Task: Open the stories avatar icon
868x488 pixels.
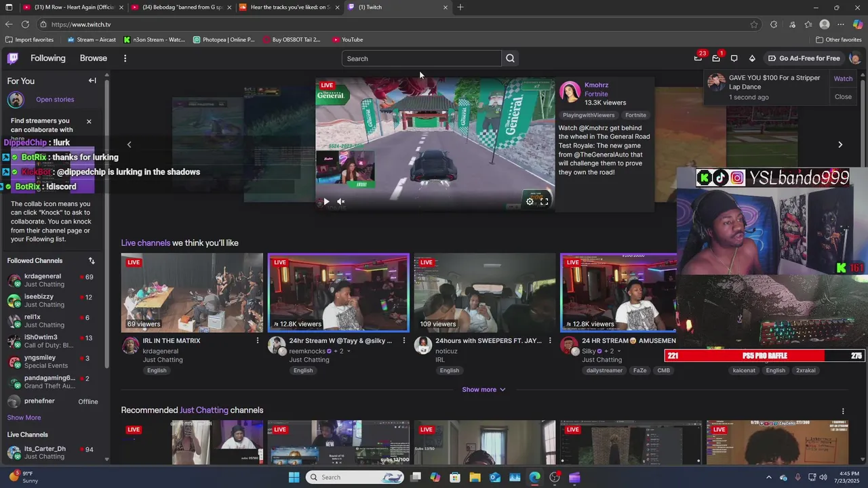Action: (x=16, y=100)
